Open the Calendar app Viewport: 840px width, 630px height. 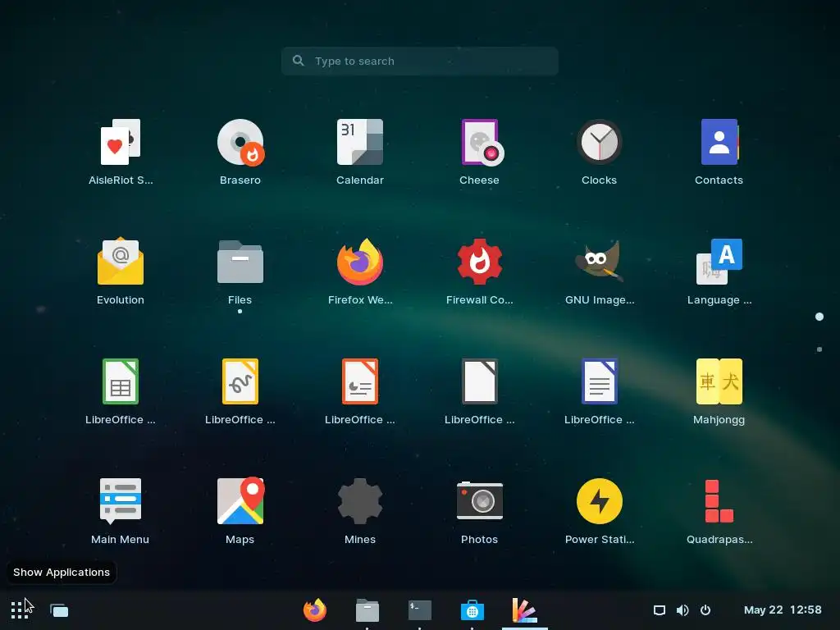360,152
